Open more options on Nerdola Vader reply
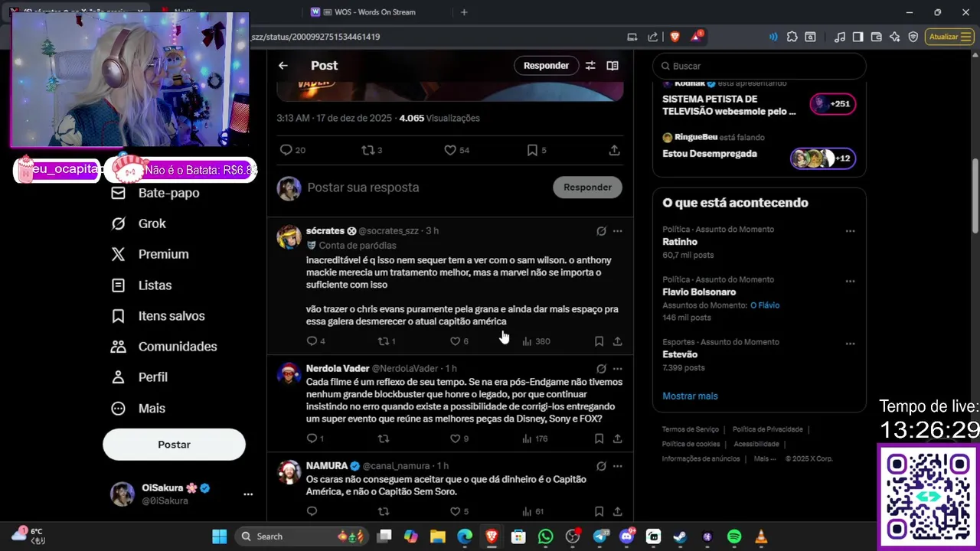This screenshot has height=551, width=980. (618, 369)
